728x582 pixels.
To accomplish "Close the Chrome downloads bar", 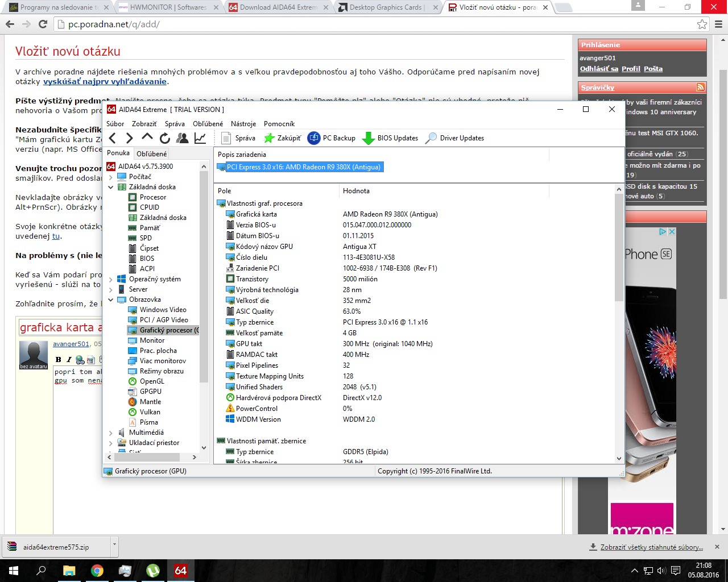I will pos(717,547).
